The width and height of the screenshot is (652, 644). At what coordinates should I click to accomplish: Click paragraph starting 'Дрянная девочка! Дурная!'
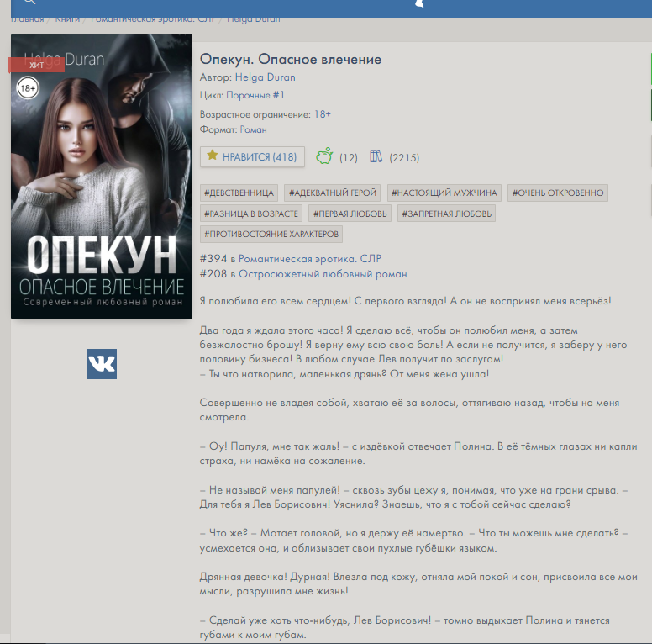[418, 583]
